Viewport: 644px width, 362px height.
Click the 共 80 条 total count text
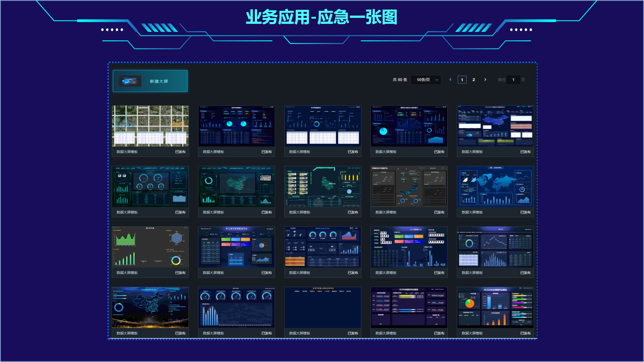[x=400, y=80]
